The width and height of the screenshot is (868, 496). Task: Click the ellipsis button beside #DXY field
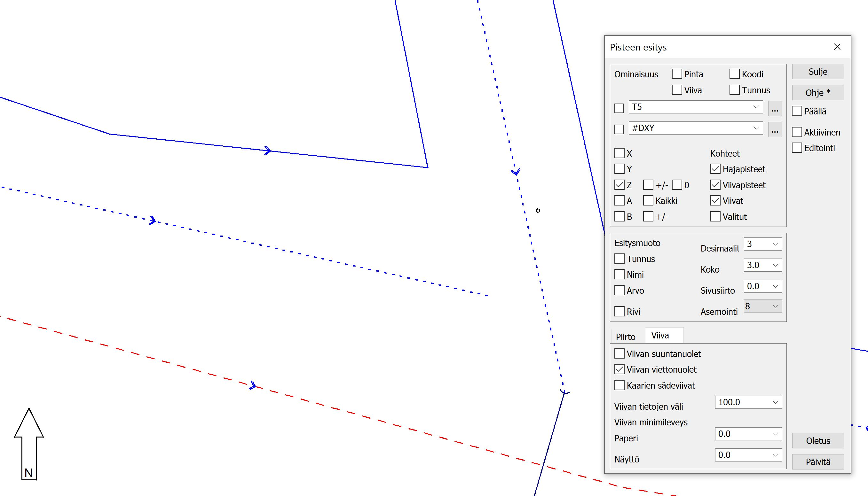pyautogui.click(x=774, y=129)
